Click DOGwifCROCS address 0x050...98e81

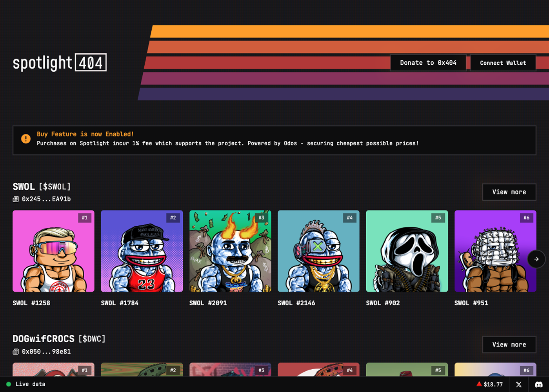46,352
